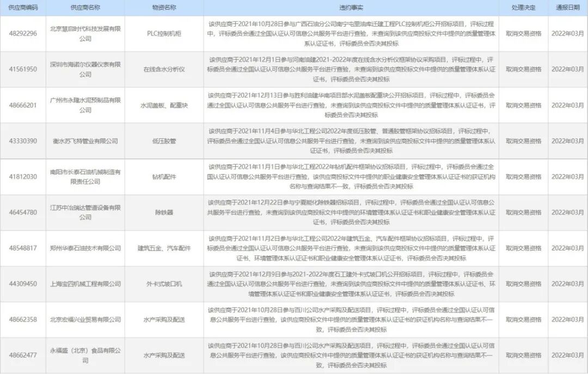Screen dimensions: 588x374
Task: Open 北京慧启时代科技发展有限公司 supplier entry
Action: point(85,34)
